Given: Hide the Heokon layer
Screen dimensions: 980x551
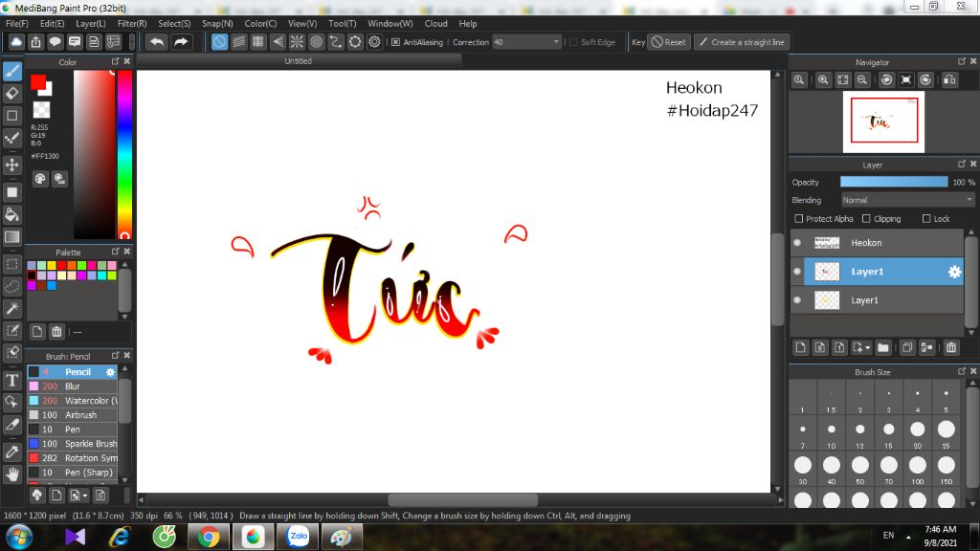Looking at the screenshot, I should pyautogui.click(x=797, y=243).
